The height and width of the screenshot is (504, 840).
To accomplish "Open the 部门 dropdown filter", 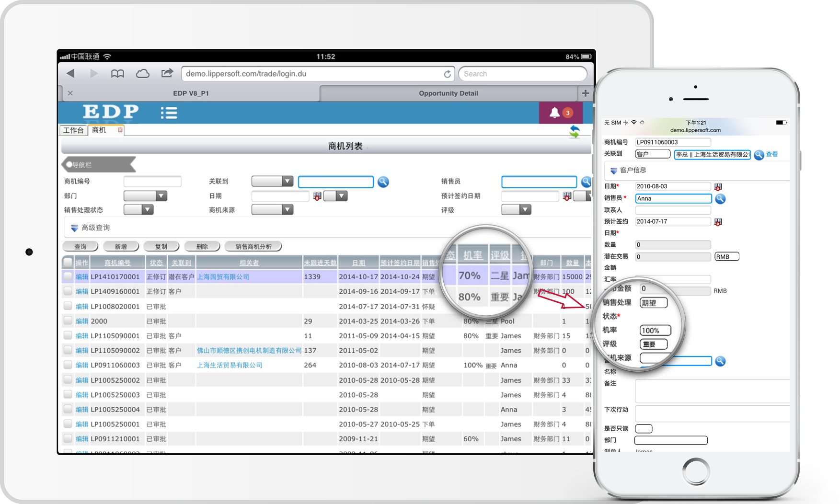I will click(145, 196).
